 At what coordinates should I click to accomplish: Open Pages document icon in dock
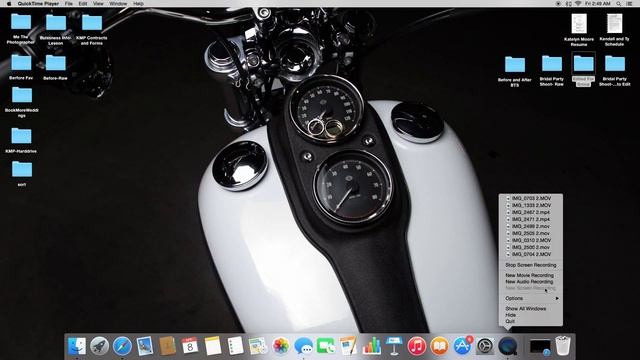click(x=348, y=346)
